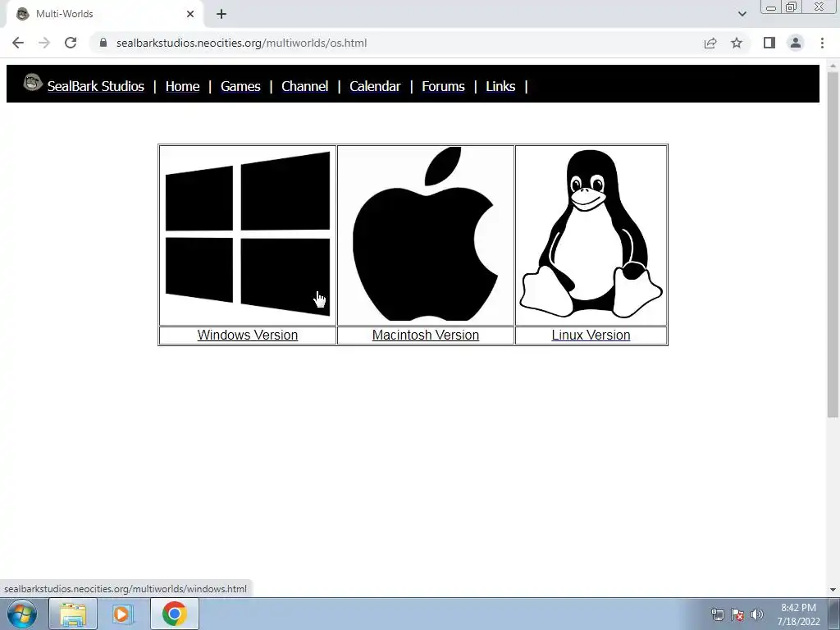Open the Forums nav link
This screenshot has height=630, width=840.
tap(443, 86)
